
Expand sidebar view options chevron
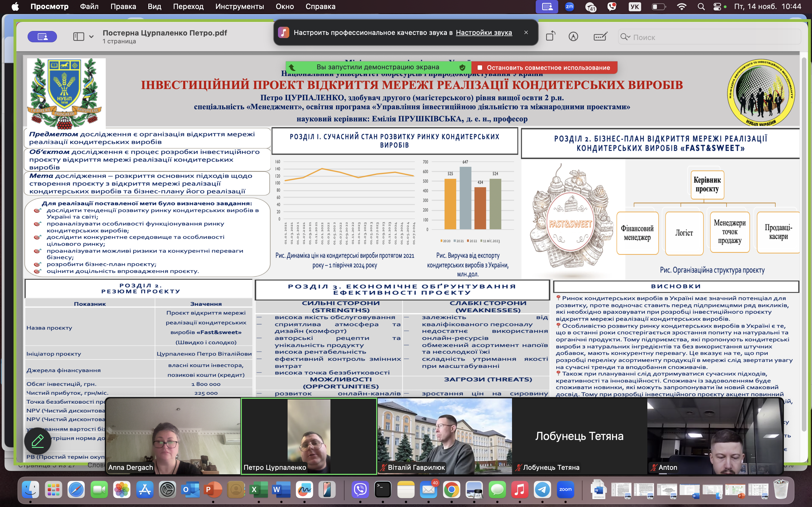tap(91, 37)
